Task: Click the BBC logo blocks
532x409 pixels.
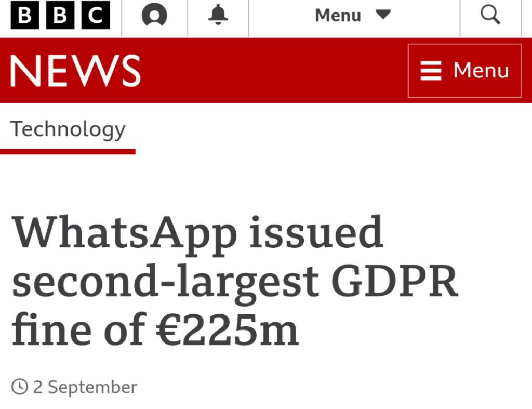Action: [60, 16]
